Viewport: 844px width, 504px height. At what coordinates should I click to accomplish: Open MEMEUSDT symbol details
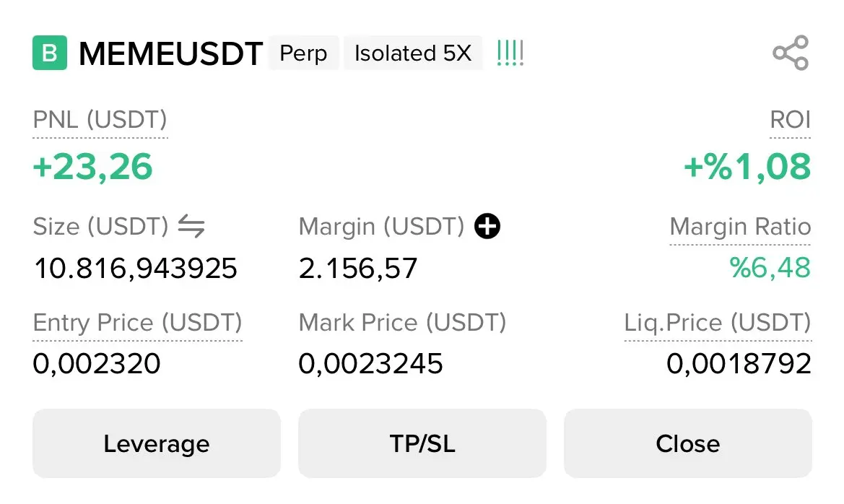click(x=170, y=54)
